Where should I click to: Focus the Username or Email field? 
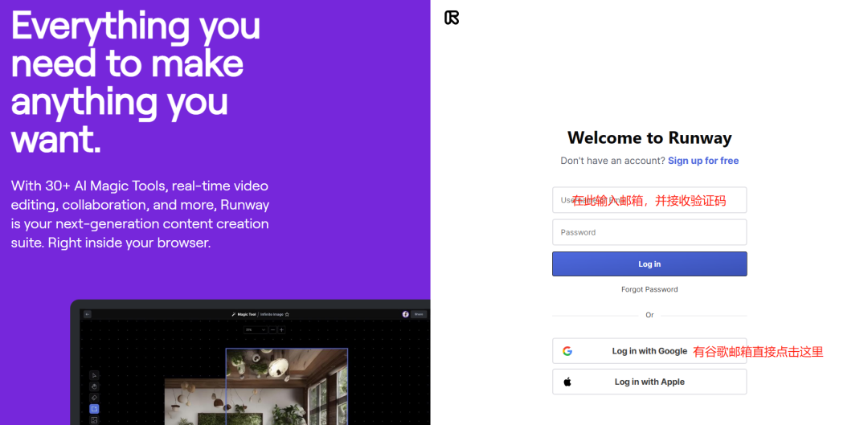649,200
